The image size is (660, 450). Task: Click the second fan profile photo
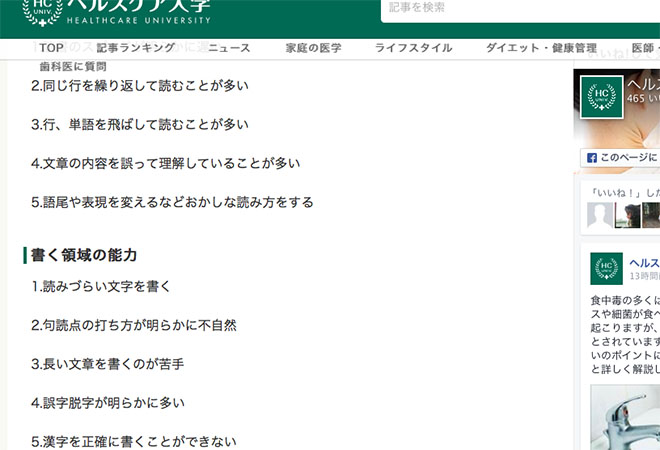pyautogui.click(x=628, y=216)
